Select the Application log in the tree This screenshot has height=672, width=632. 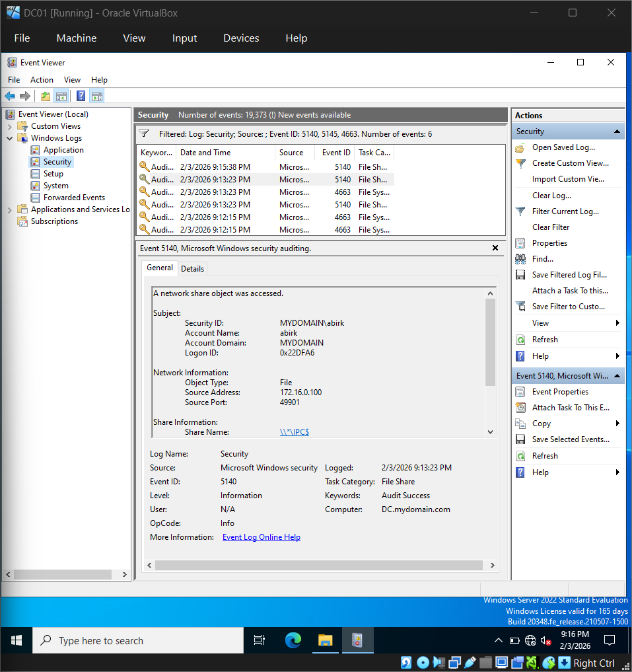pos(63,151)
